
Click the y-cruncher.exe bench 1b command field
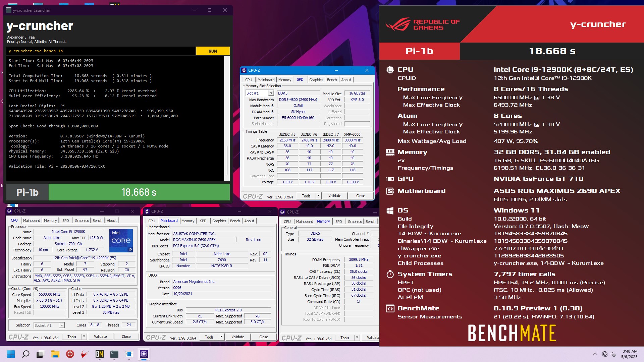101,51
